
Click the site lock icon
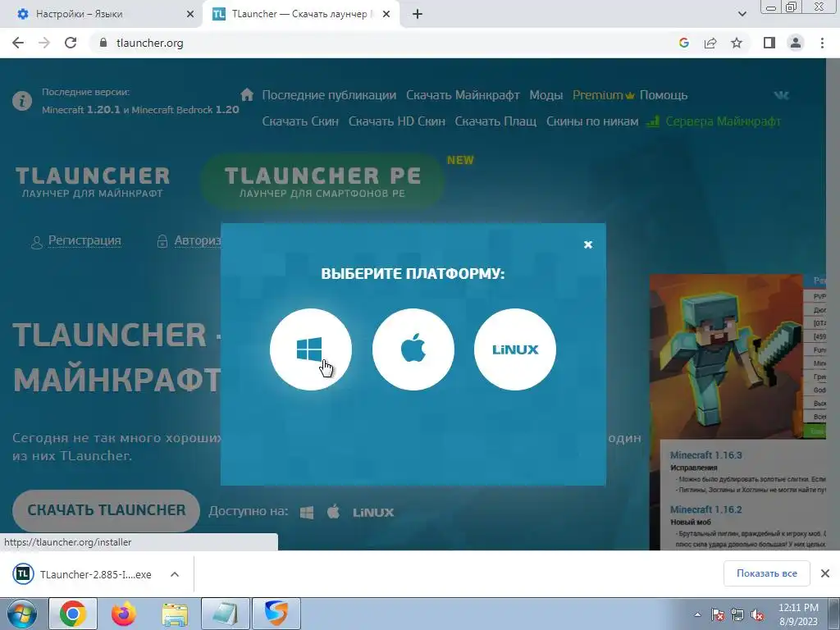[x=103, y=43]
